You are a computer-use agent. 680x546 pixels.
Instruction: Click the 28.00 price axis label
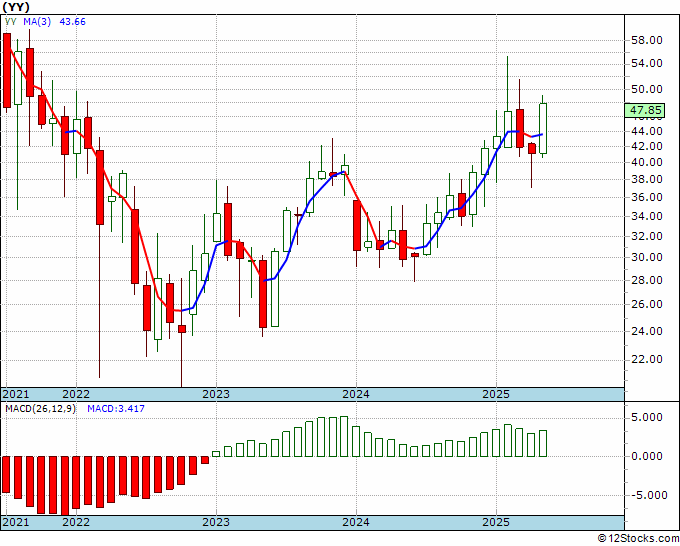pyautogui.click(x=646, y=280)
